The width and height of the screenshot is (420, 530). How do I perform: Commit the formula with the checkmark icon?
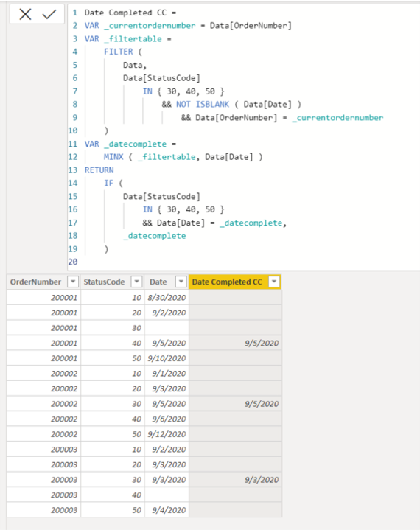[x=49, y=14]
